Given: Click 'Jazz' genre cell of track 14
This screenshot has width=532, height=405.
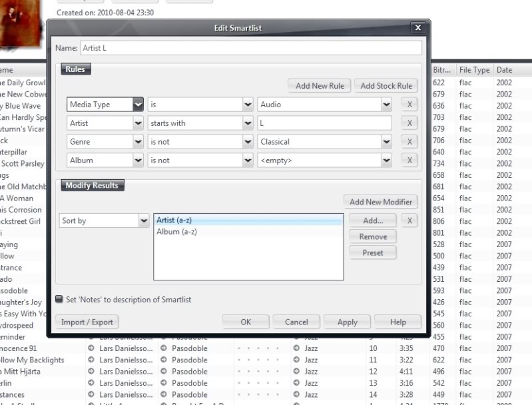Looking at the screenshot, I should (311, 394).
